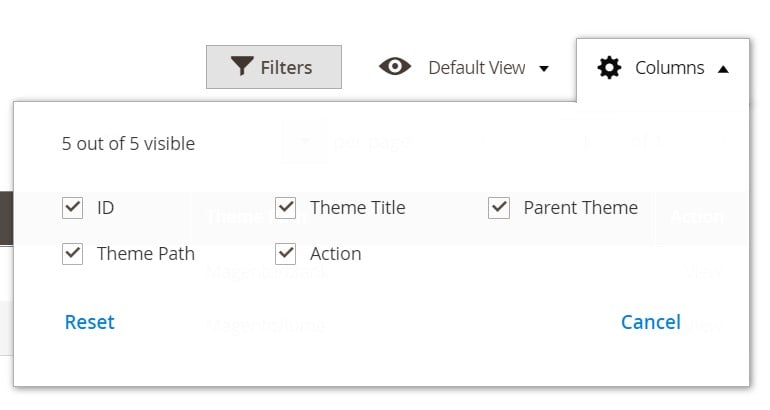Click the Columns tab label
Viewport: 770px width, 410px height.
click(x=670, y=68)
